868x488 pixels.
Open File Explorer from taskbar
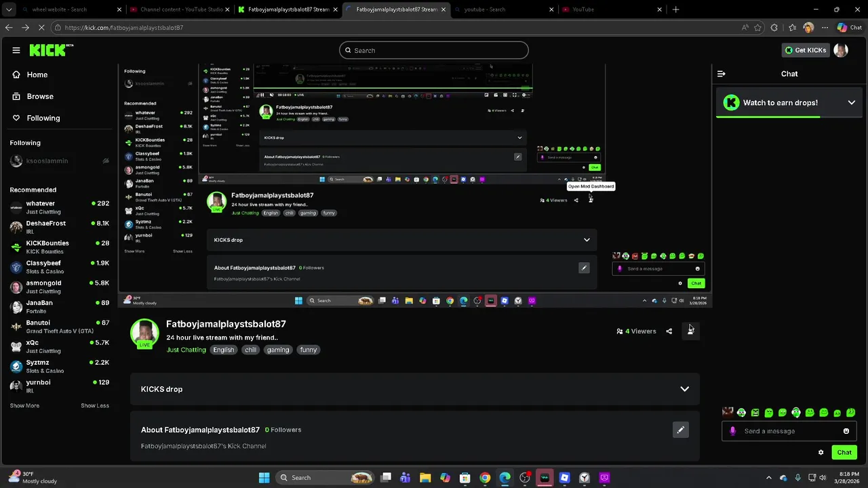[425, 478]
